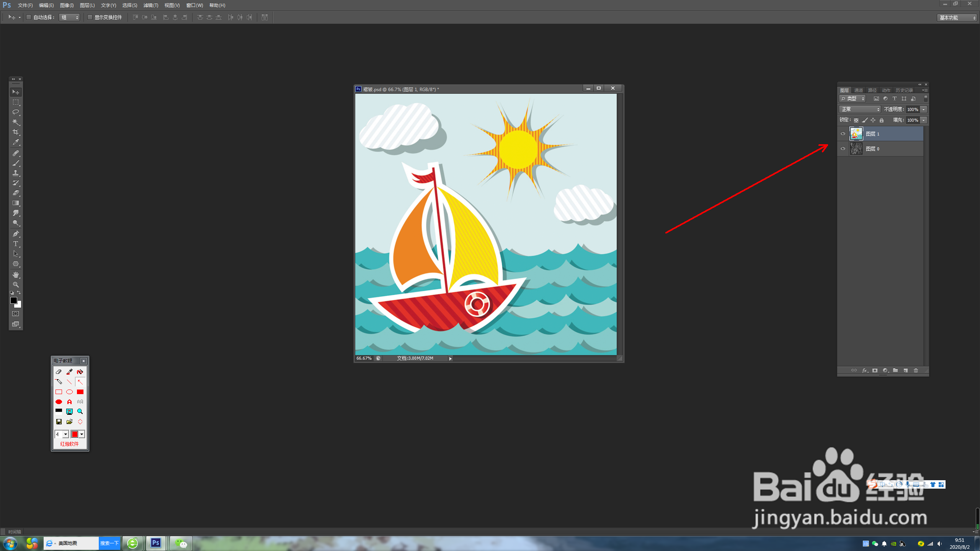
Task: Click the foreground color swatch
Action: point(13,301)
